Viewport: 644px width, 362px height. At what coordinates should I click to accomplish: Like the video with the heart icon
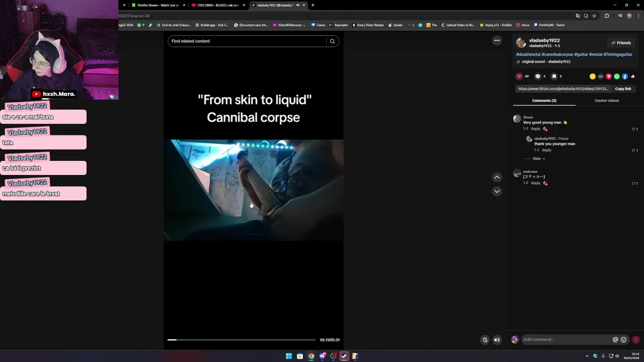pos(519,76)
